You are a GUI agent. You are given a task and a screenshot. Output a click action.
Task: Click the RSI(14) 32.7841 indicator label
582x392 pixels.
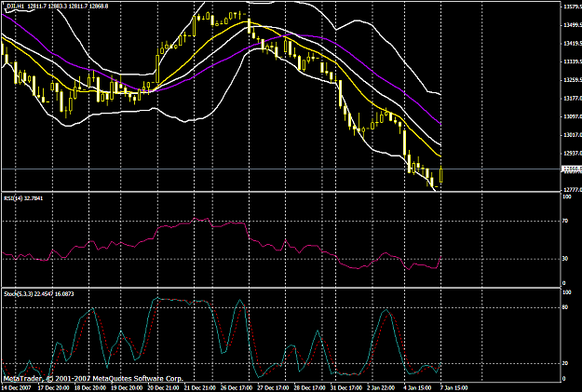click(x=23, y=198)
